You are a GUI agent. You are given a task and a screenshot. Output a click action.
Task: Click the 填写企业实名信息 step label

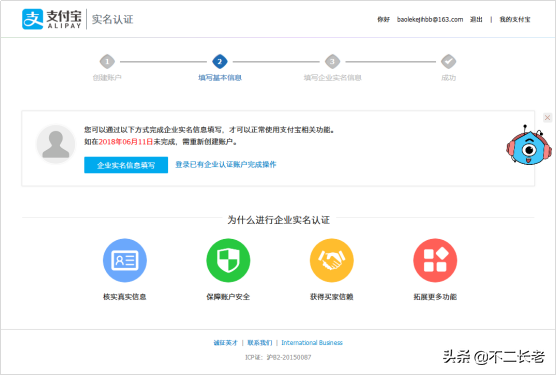point(332,78)
